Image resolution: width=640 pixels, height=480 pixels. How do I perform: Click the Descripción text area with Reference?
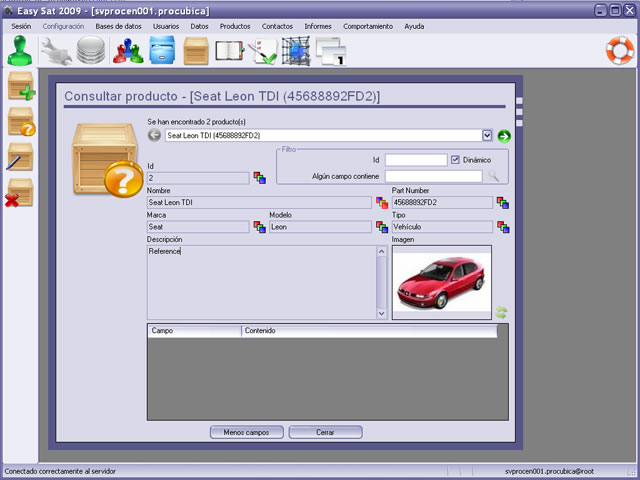[262, 282]
